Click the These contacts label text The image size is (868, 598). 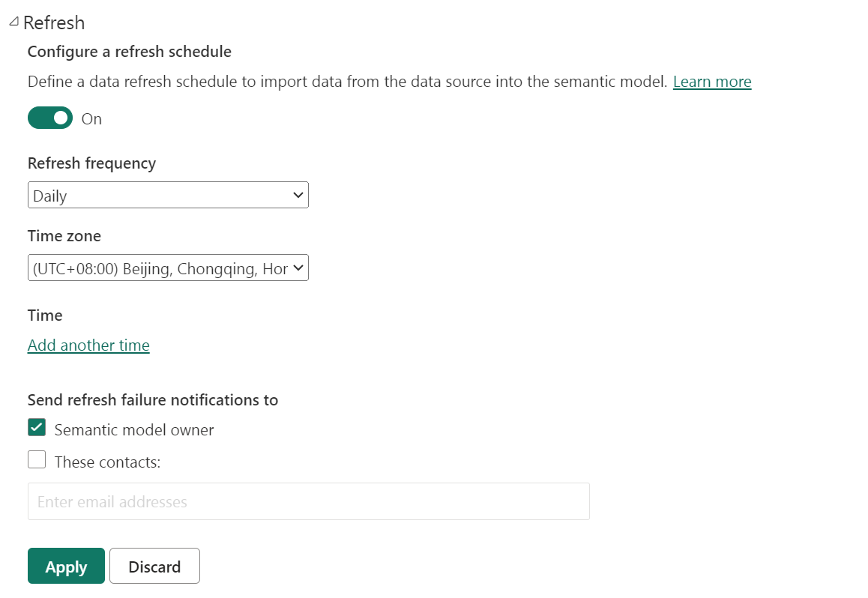[107, 462]
